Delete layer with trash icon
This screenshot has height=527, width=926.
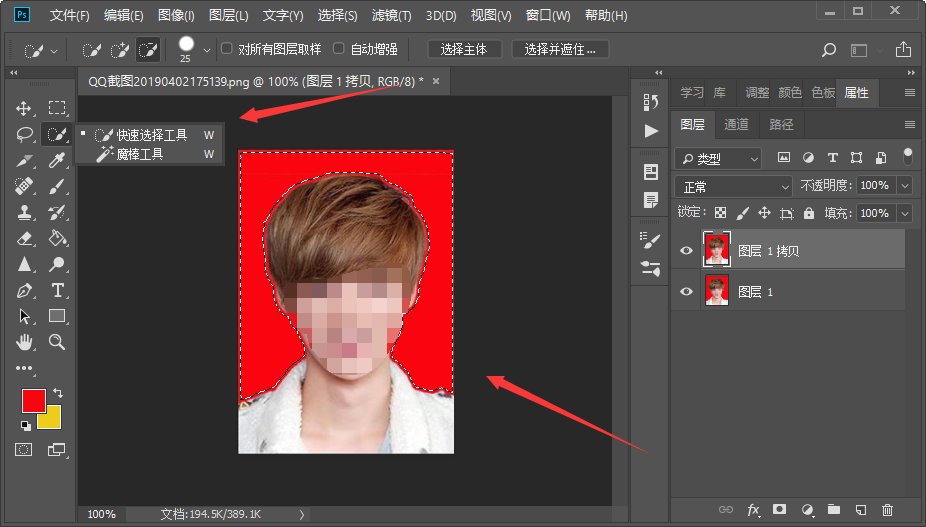(x=887, y=510)
